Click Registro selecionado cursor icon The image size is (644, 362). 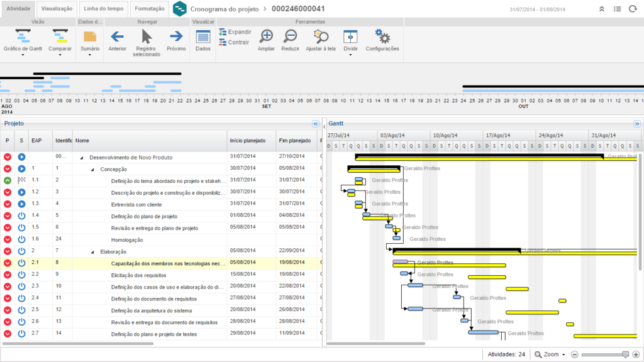147,37
